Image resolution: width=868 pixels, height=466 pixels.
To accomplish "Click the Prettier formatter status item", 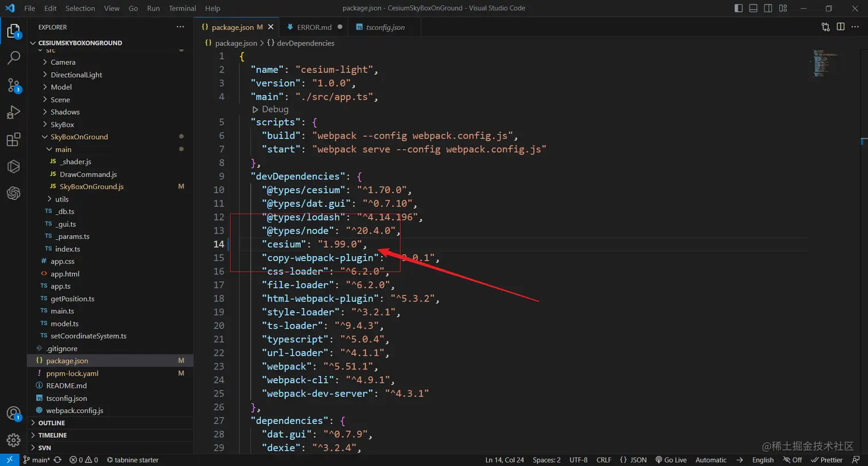I will [827, 460].
